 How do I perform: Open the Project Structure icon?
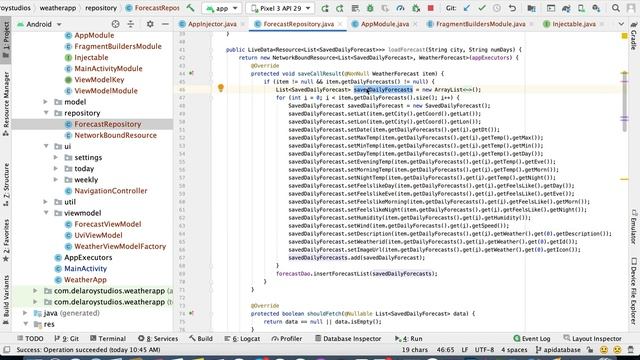531,8
